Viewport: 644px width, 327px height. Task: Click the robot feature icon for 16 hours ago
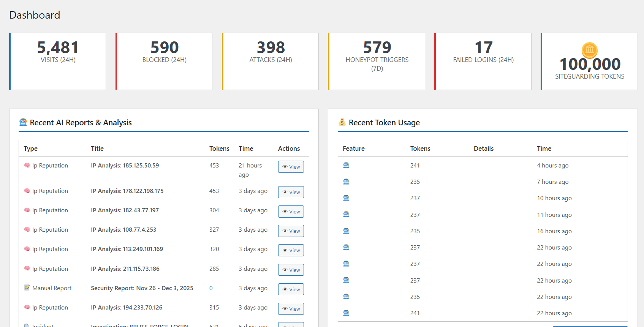click(x=346, y=231)
